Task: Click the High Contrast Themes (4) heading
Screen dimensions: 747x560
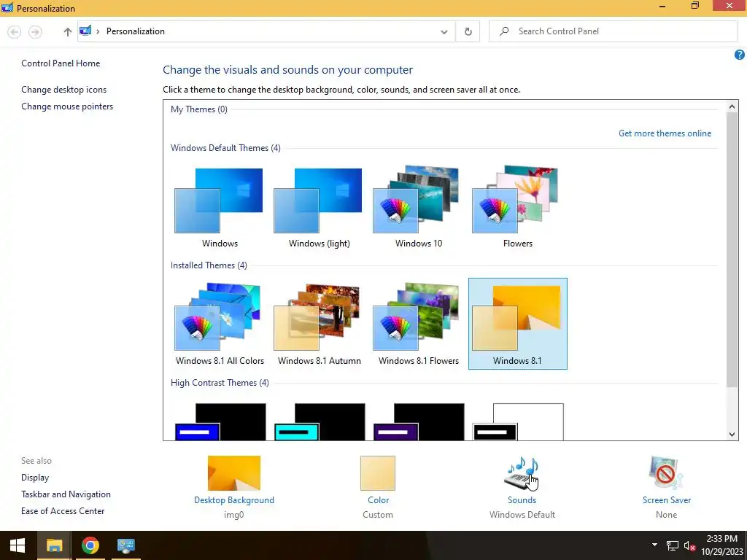Action: [x=220, y=383]
